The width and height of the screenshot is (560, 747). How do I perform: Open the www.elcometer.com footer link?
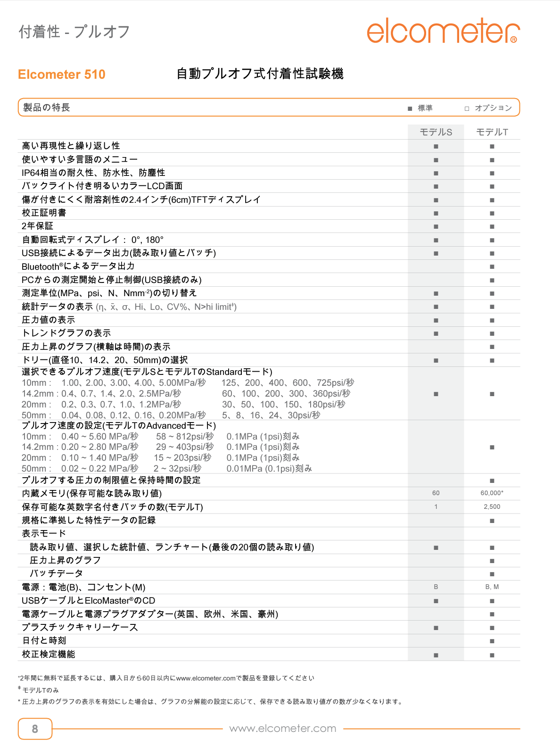coord(283,728)
